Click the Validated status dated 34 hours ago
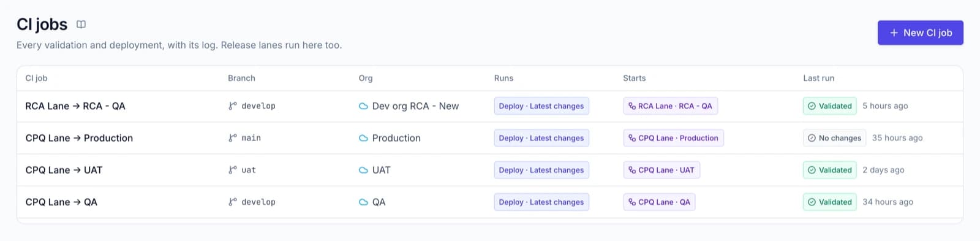 [830, 202]
